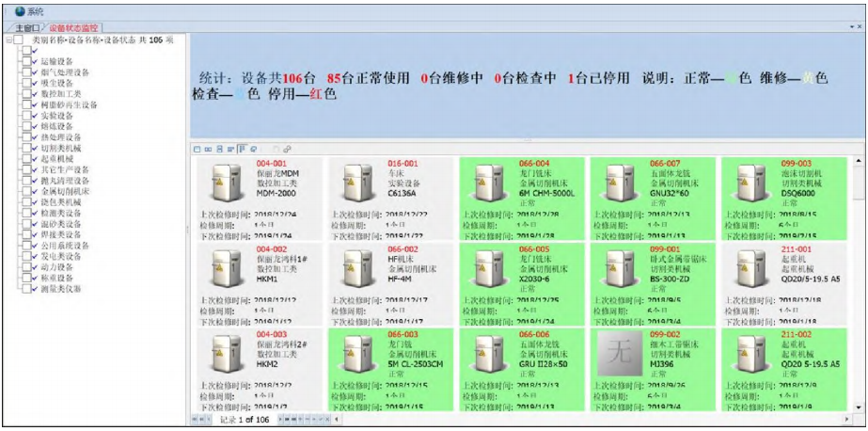
Task: Collapse the root node of the category tree
Action: 8,40
